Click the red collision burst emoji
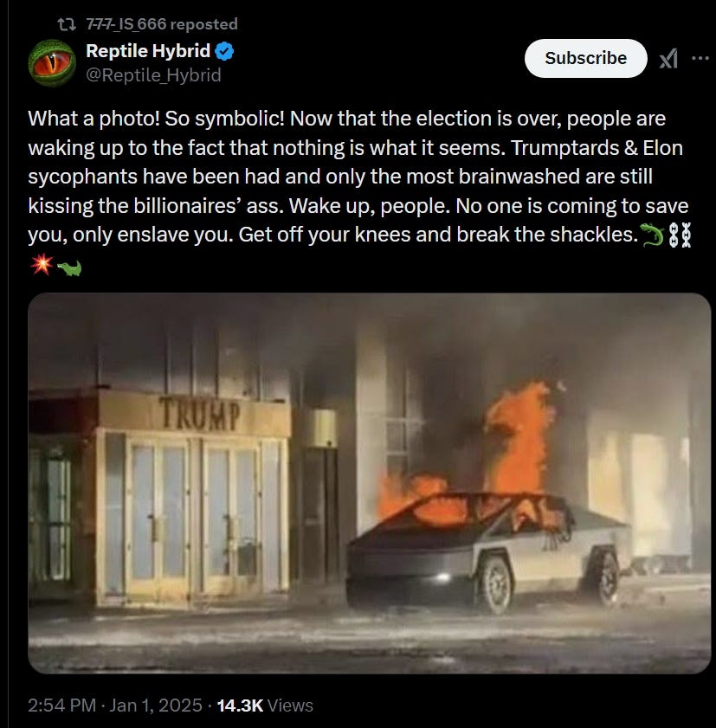This screenshot has height=728, width=716. [x=42, y=264]
